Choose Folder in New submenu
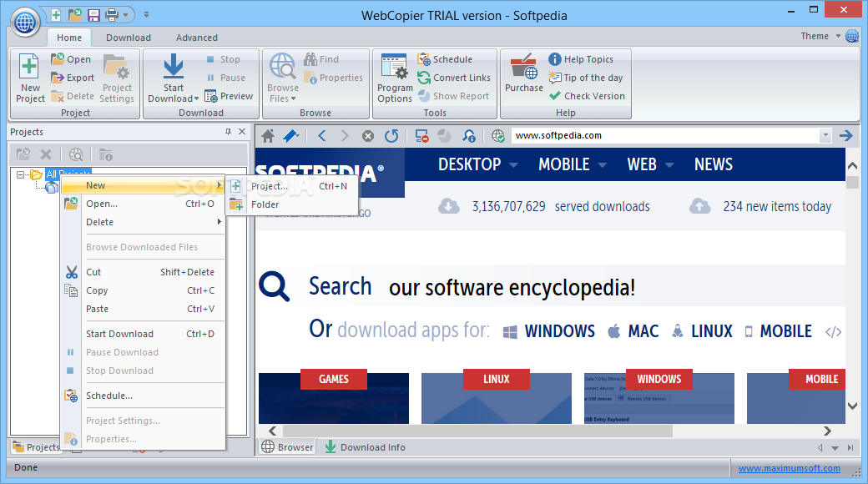Screen dimensions: 868x484 292,204
